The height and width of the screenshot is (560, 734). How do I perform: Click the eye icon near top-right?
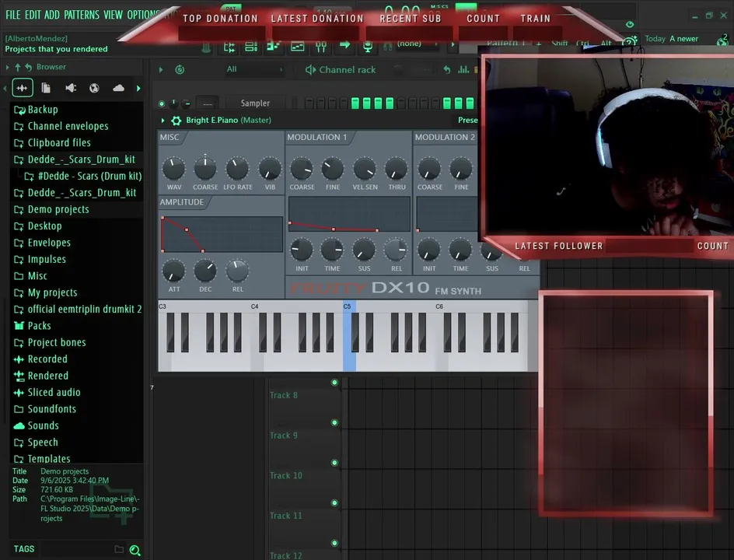(x=630, y=24)
